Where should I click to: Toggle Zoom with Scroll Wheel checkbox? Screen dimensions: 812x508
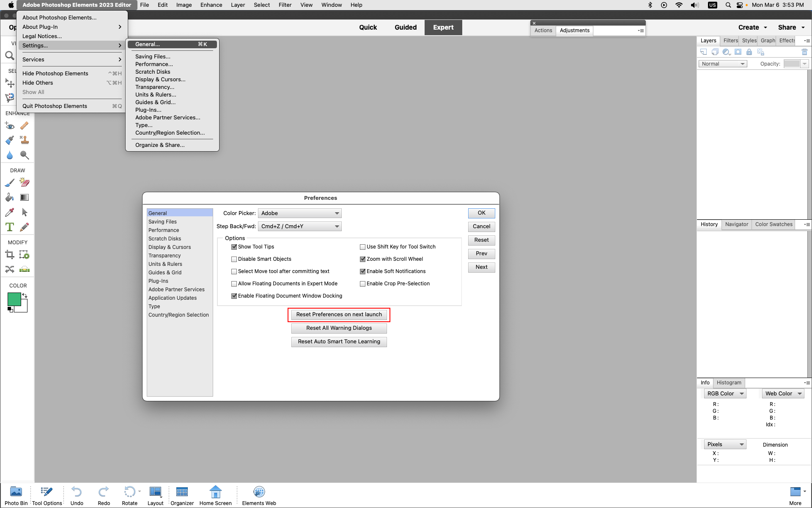coord(362,259)
